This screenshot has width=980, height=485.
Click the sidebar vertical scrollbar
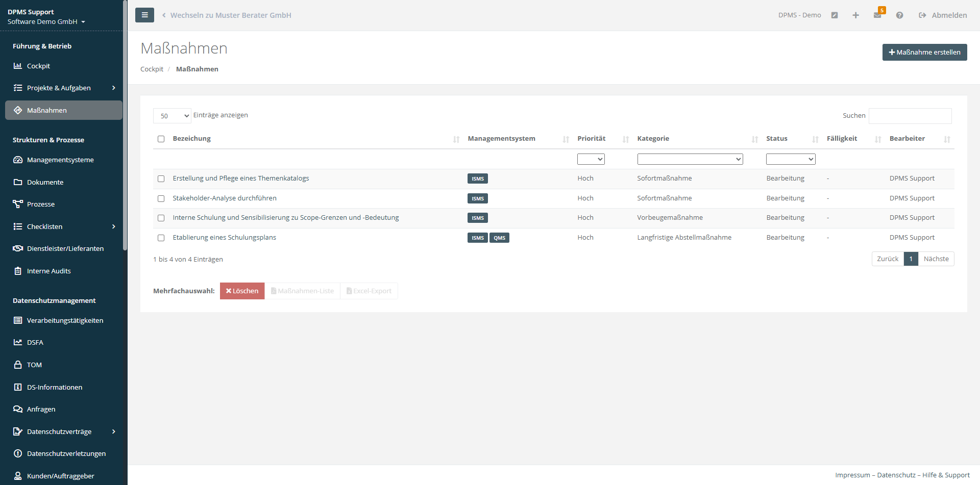click(x=125, y=127)
